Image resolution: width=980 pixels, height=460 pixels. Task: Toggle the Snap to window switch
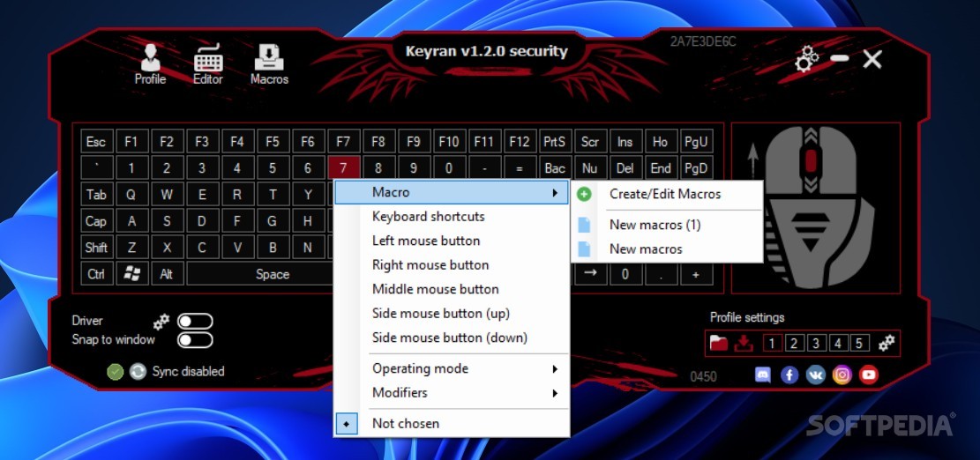click(x=195, y=340)
